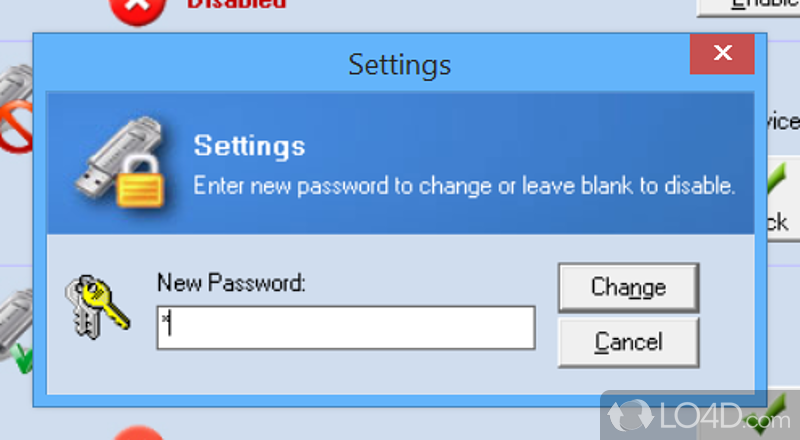Click the USB drive padlock icon
This screenshot has width=800, height=440.
point(118,167)
